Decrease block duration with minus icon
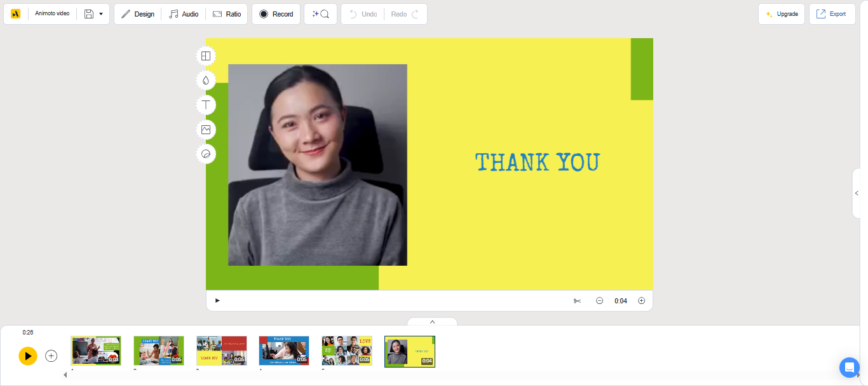This screenshot has width=868, height=386. point(599,301)
